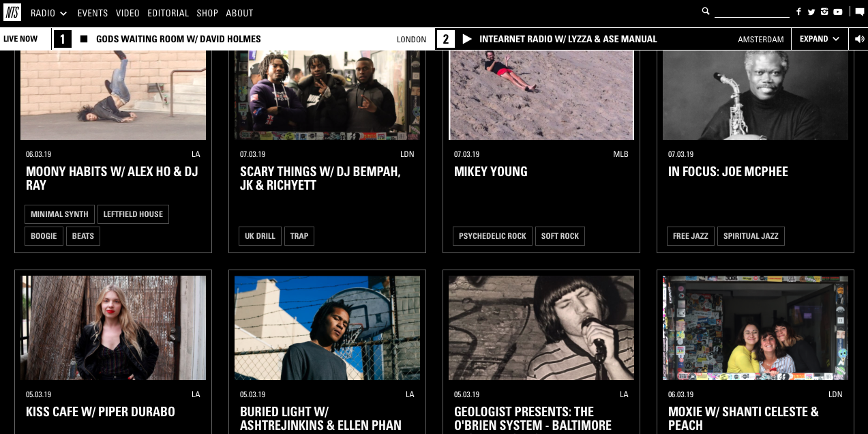Click the search text field

(x=751, y=12)
